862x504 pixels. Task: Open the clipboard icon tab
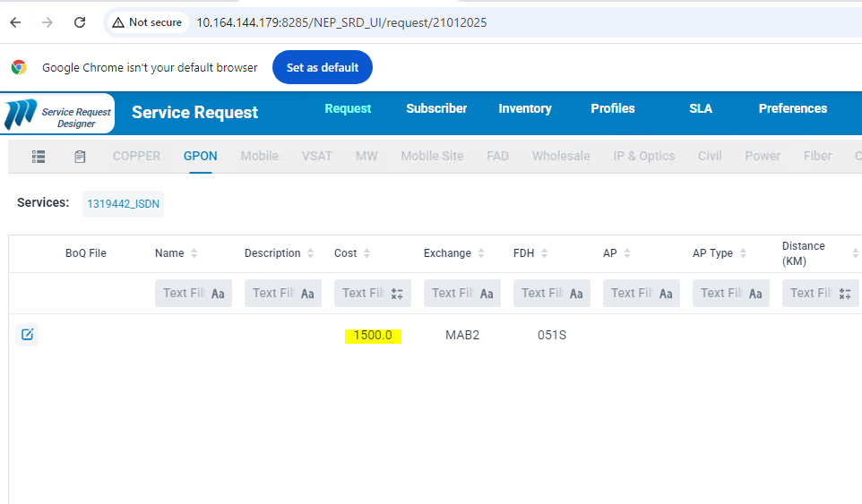click(80, 157)
